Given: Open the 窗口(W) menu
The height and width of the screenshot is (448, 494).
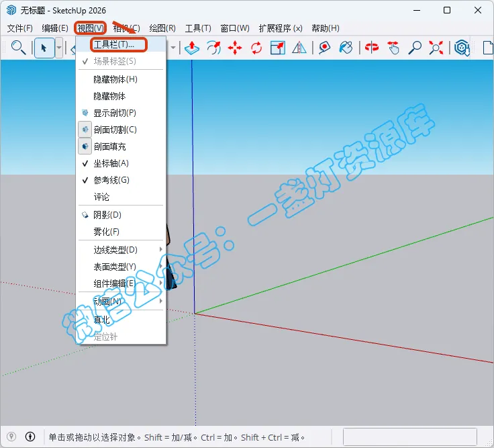Looking at the screenshot, I should (x=235, y=28).
